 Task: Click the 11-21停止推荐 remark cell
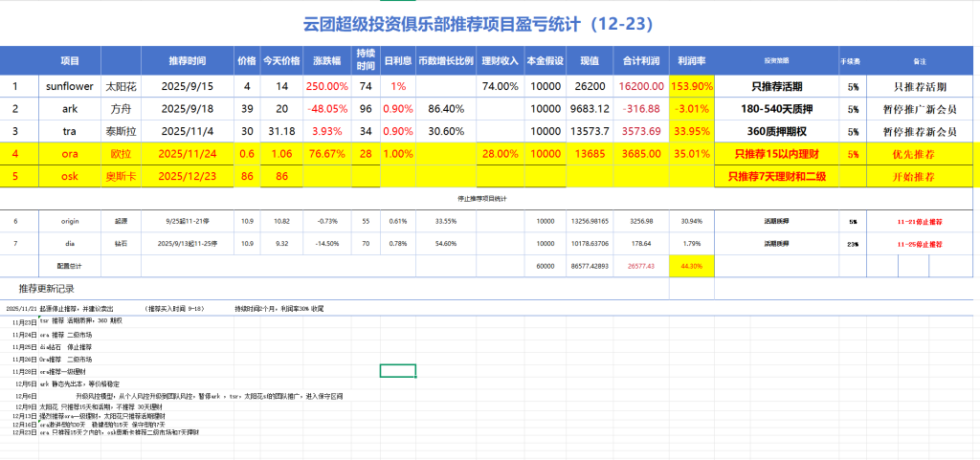tap(912, 221)
